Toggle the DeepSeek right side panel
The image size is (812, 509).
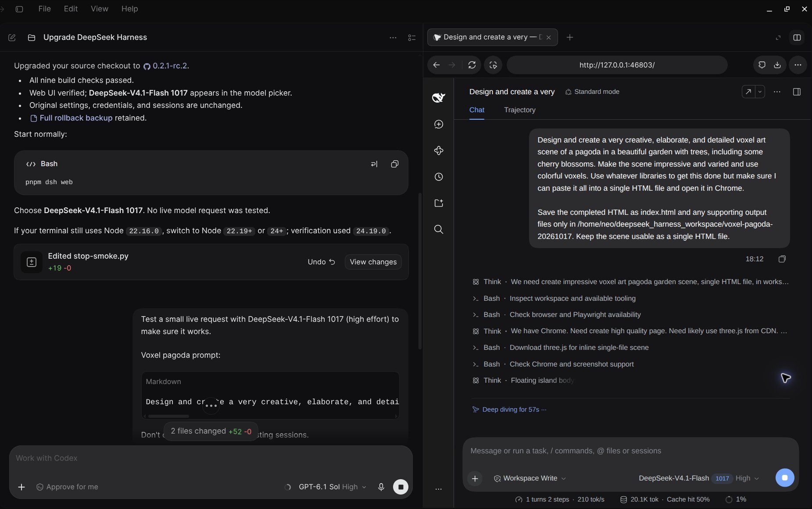[797, 92]
